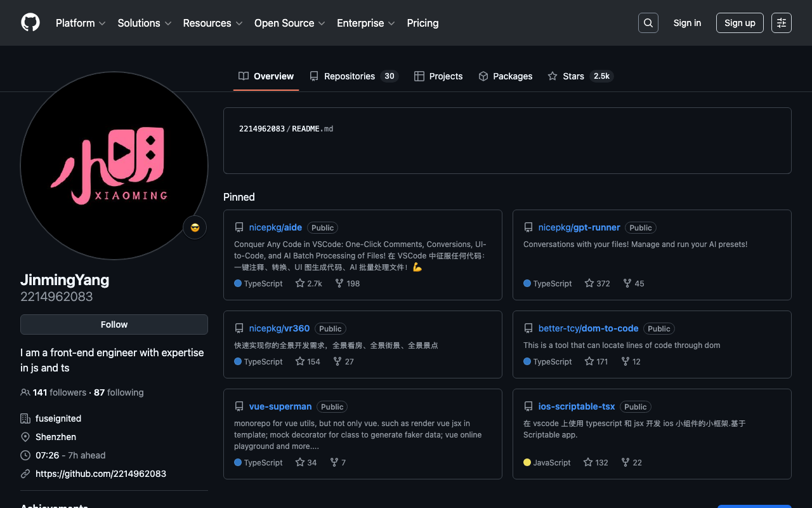812x508 pixels.
Task: Open the better-tcy/dom-to-code repository
Action: [588, 328]
